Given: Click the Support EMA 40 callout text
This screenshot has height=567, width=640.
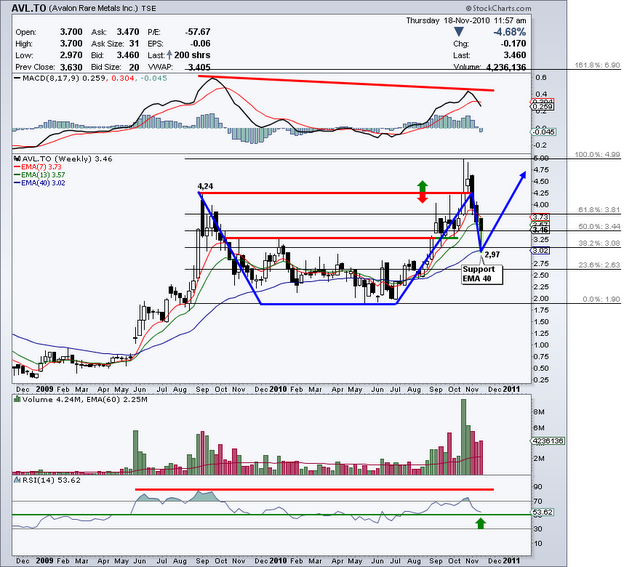Looking at the screenshot, I should (x=479, y=274).
